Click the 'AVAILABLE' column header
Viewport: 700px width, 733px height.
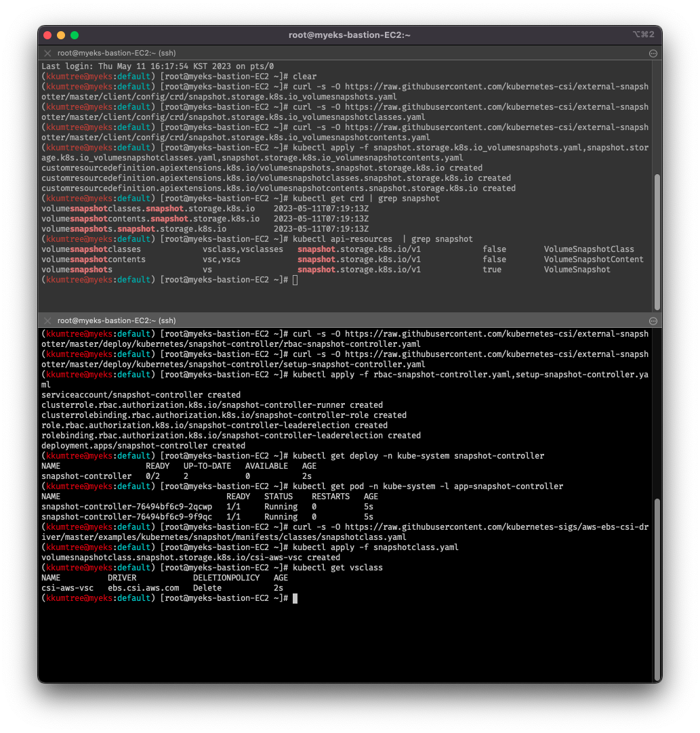(x=266, y=466)
